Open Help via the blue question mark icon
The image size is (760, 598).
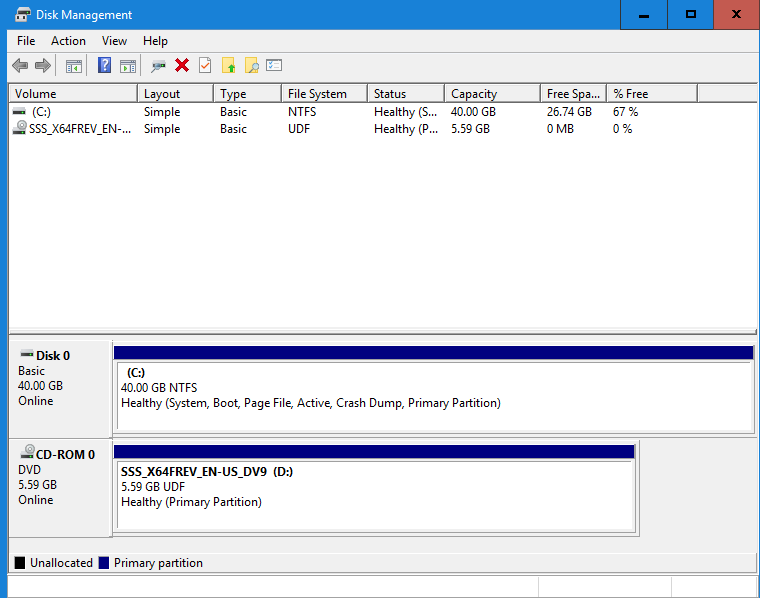coord(104,65)
